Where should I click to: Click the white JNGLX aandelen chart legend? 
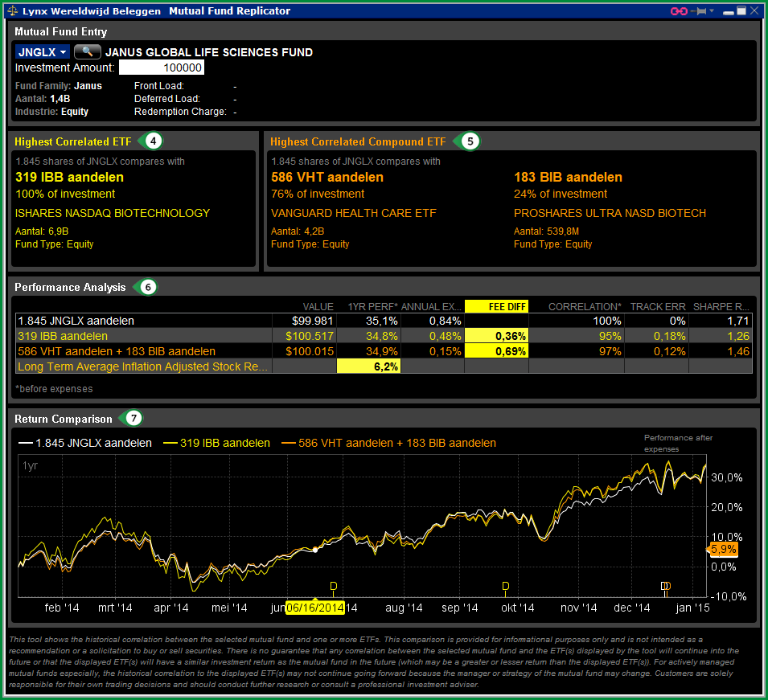[85, 443]
